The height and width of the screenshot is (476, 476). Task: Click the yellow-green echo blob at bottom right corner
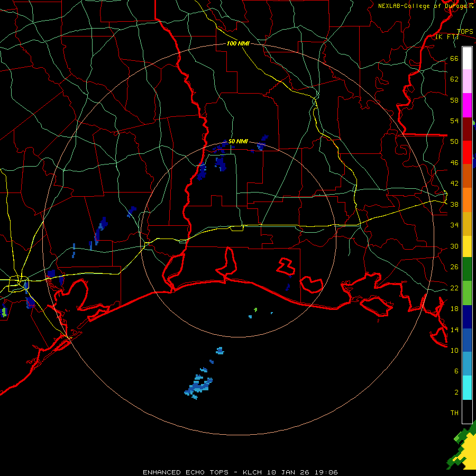[x=465, y=447]
